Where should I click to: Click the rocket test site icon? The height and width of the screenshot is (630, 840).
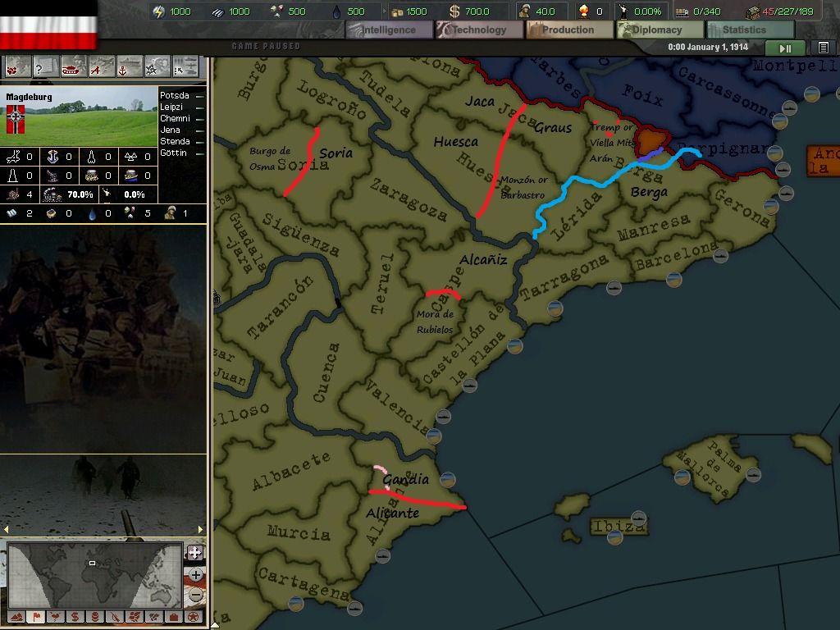(x=92, y=157)
